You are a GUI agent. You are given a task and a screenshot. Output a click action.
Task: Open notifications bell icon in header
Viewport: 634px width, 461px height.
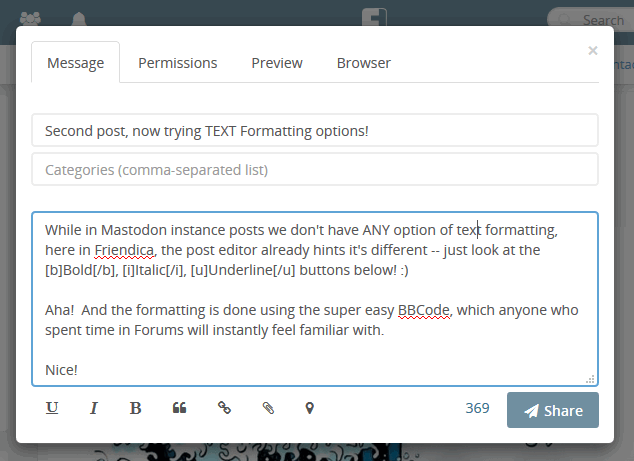(x=79, y=19)
